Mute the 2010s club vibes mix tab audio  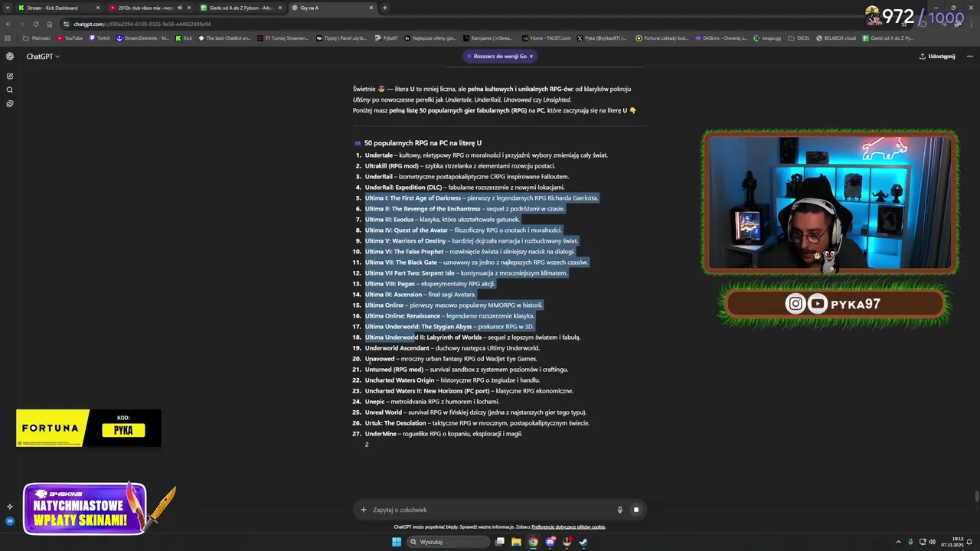[180, 8]
